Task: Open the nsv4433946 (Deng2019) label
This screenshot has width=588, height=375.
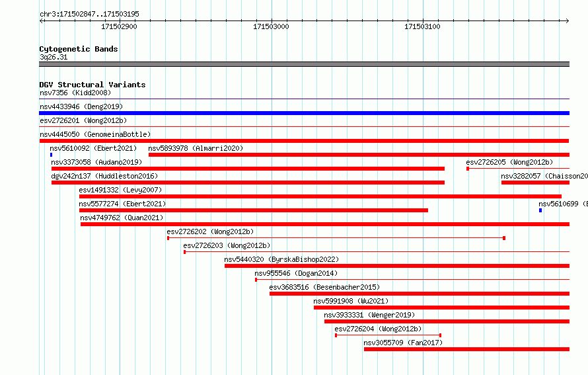Action: pos(81,106)
